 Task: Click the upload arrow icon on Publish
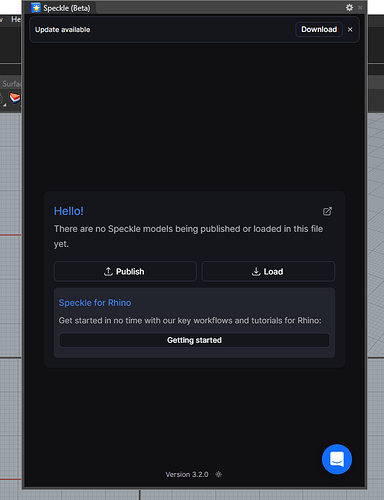point(108,271)
